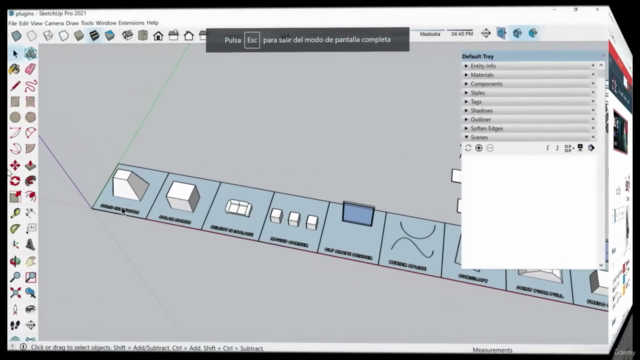Select the Arc tool
Image resolution: width=640 pixels, height=360 pixels.
point(15,133)
